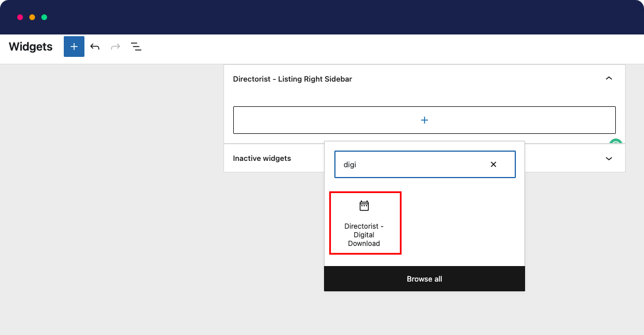
Task: Collapse the Listing Right Sidebar chevron
Action: click(609, 79)
